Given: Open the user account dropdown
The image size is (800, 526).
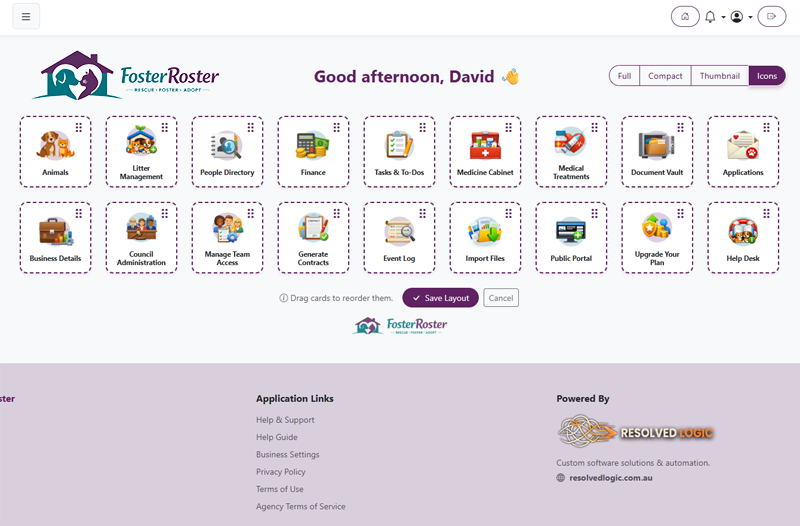Looking at the screenshot, I should click(741, 17).
